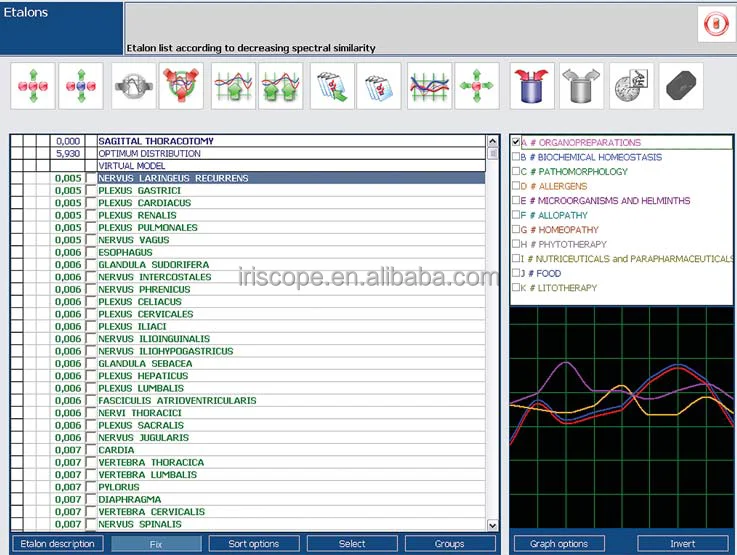The width and height of the screenshot is (737, 555).
Task: Click the documents icon with green arrow
Action: coord(330,87)
